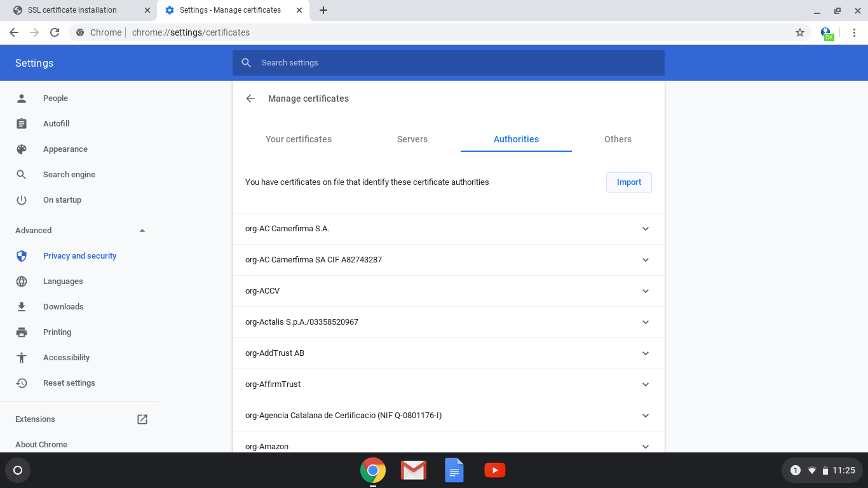Screen dimensions: 868x488
Task: Click the Reset settings history icon
Action: 21,383
